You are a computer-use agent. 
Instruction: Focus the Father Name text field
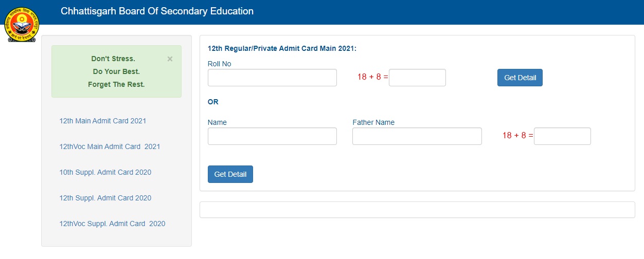[417, 136]
